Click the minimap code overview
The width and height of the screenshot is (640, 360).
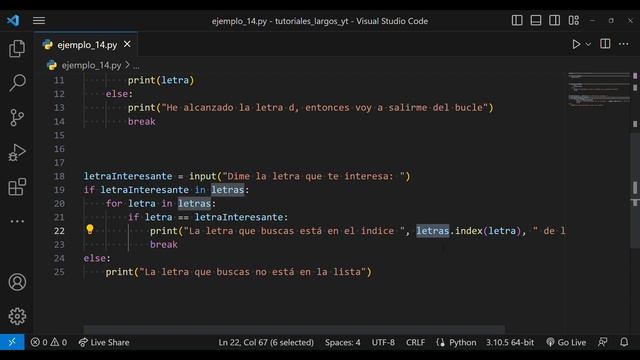point(599,90)
